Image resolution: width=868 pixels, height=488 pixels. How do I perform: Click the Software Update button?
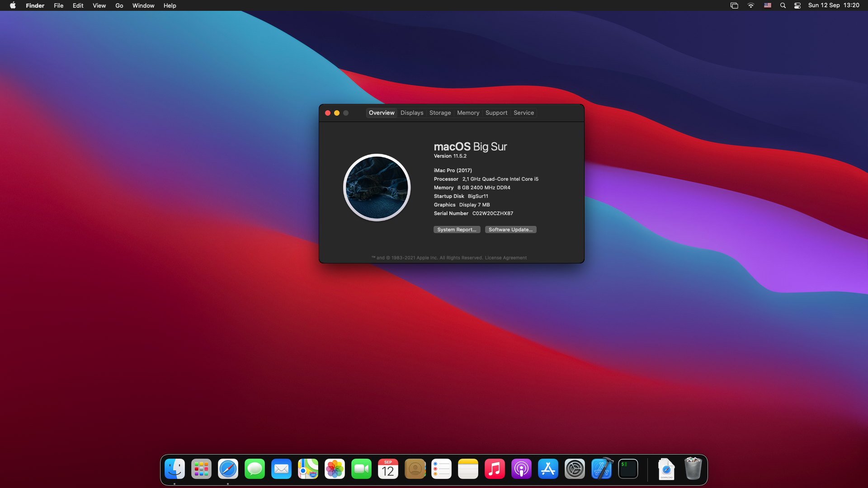click(510, 230)
